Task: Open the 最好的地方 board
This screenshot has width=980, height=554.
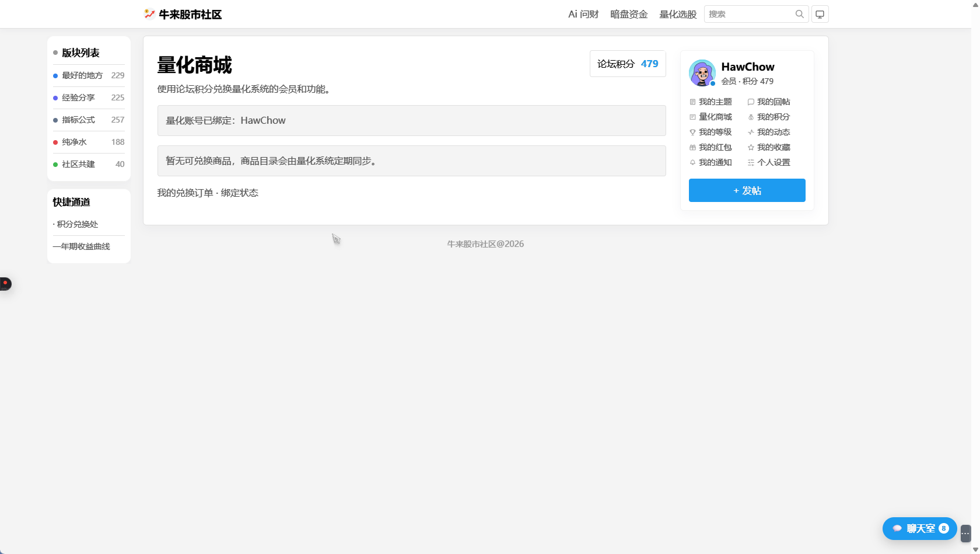Action: 89,75
